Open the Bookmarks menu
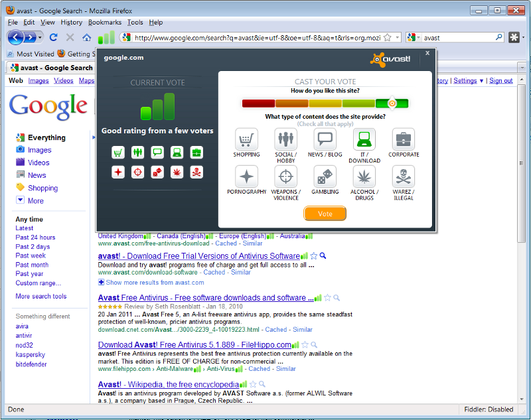531x420 pixels. (104, 22)
